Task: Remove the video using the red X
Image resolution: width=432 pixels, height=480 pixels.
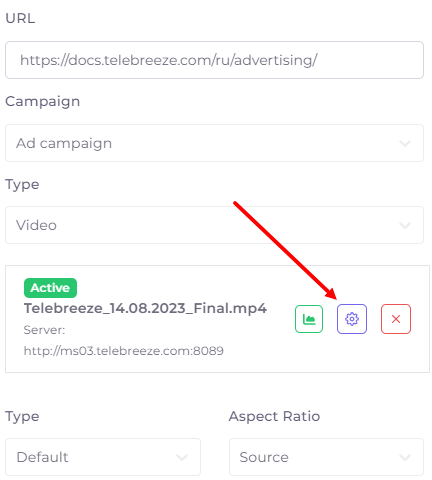Action: coord(396,319)
